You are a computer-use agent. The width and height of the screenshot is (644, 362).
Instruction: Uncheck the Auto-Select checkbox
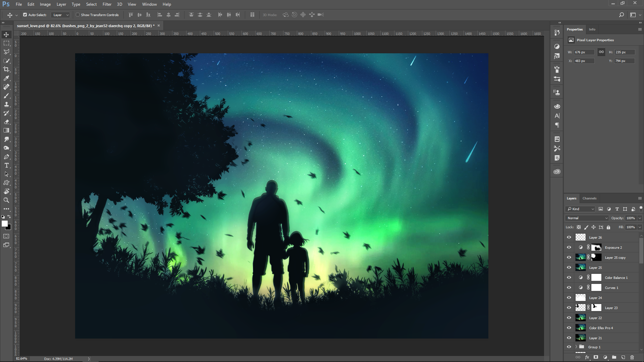pyautogui.click(x=25, y=15)
